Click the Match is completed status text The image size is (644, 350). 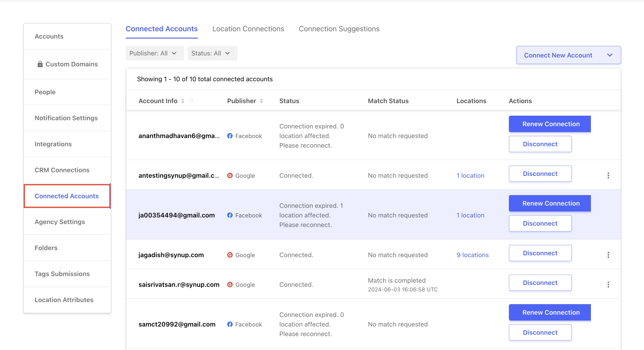pyautogui.click(x=397, y=280)
